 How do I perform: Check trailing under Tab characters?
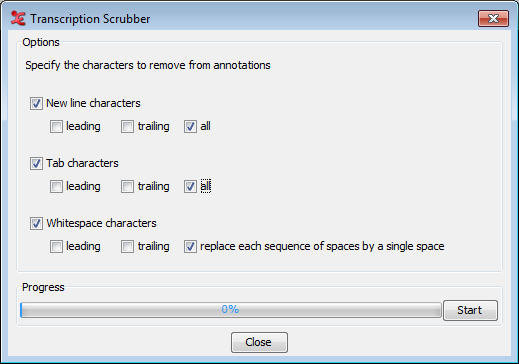click(127, 186)
